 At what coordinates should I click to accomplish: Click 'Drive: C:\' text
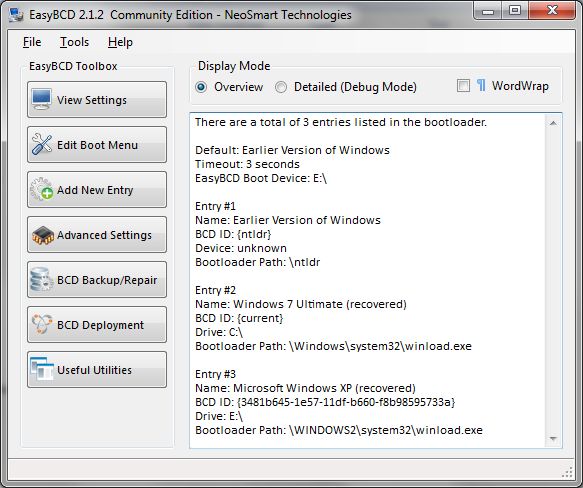[x=219, y=333]
